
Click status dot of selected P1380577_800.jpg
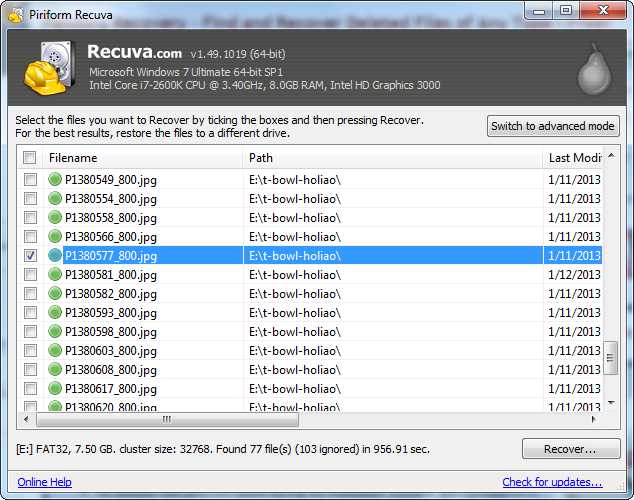55,255
